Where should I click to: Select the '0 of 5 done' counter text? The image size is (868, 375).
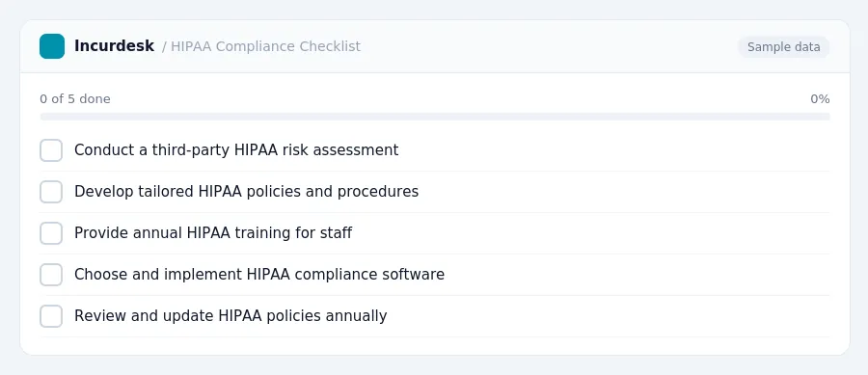(75, 99)
